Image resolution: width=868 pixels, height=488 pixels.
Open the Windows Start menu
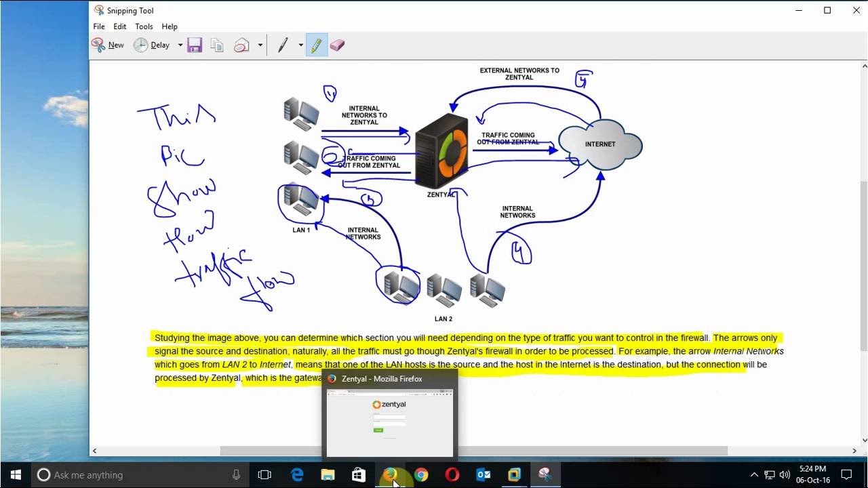point(16,475)
